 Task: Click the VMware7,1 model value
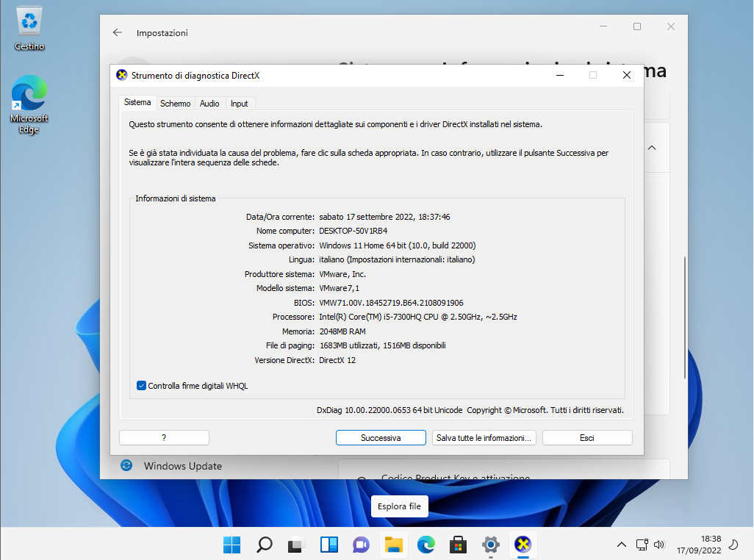pos(339,288)
